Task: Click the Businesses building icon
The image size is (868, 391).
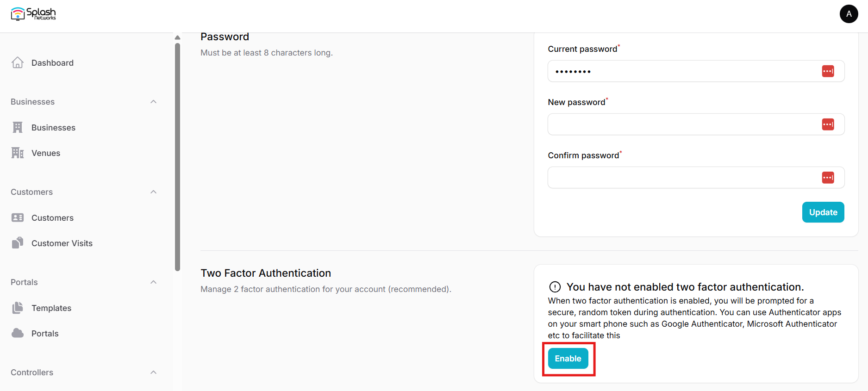Action: pyautogui.click(x=18, y=127)
